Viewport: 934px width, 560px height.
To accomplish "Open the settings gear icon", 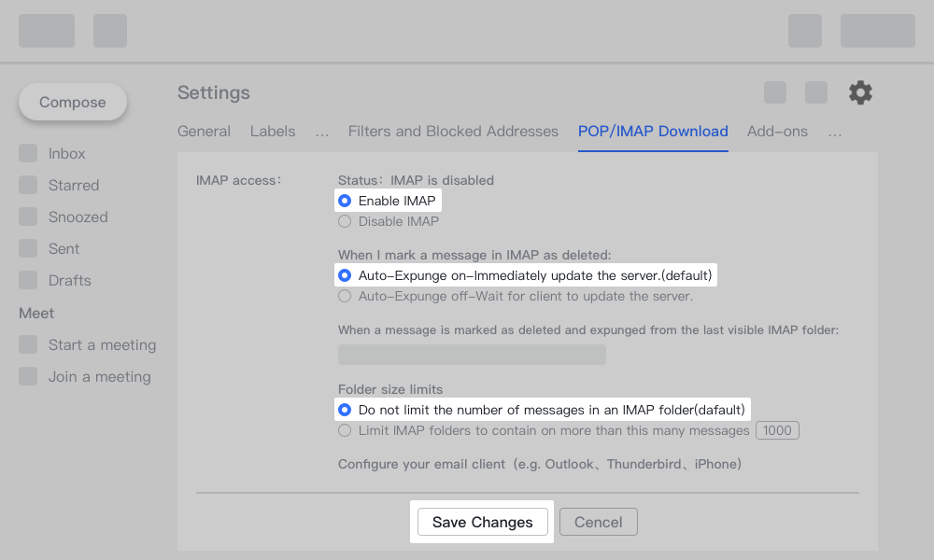I will (859, 92).
